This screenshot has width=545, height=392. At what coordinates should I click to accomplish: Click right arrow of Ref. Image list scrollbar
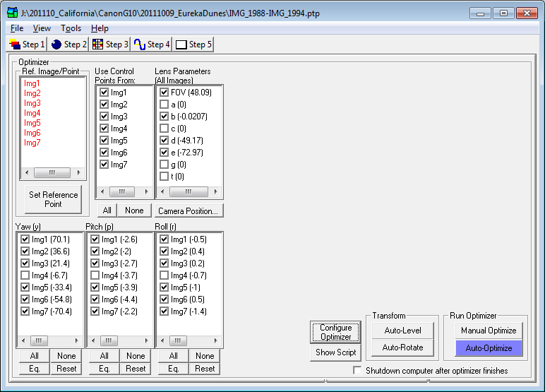pos(78,172)
